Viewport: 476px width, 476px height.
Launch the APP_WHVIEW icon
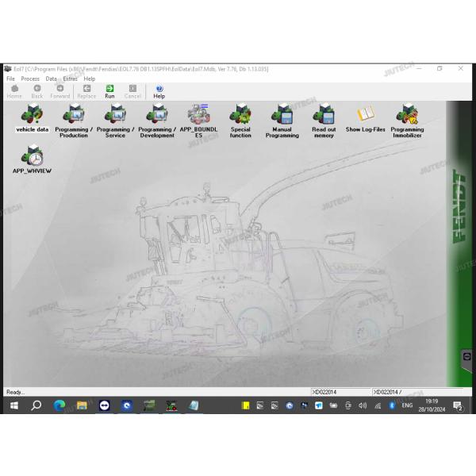click(33, 157)
